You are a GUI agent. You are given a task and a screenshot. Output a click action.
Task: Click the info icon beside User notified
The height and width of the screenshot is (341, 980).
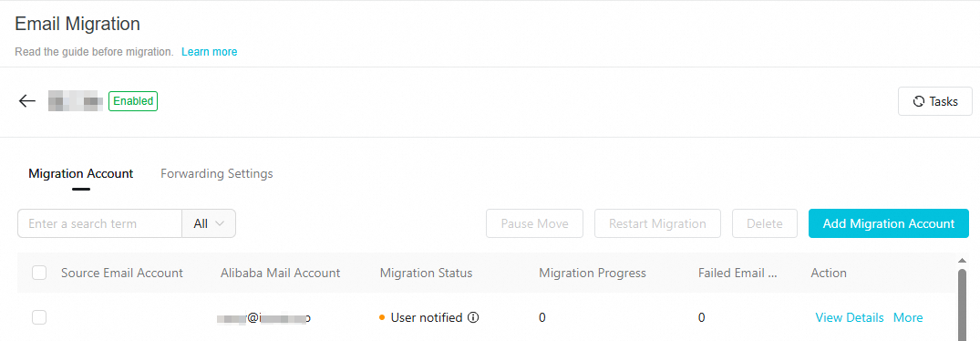[473, 318]
